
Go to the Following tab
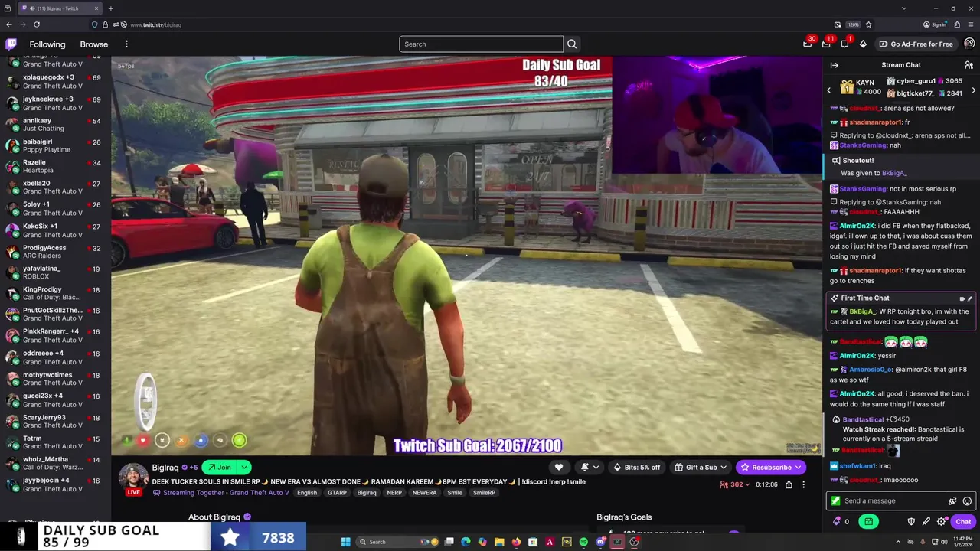point(47,44)
